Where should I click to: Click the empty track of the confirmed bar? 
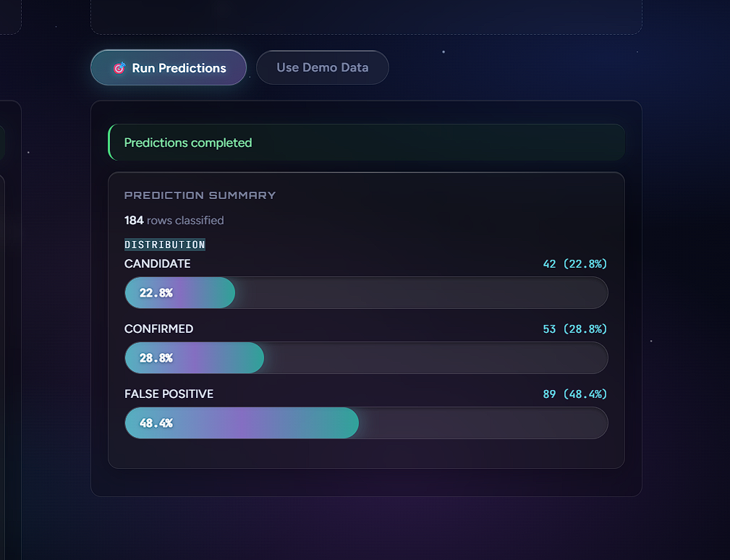(x=434, y=358)
